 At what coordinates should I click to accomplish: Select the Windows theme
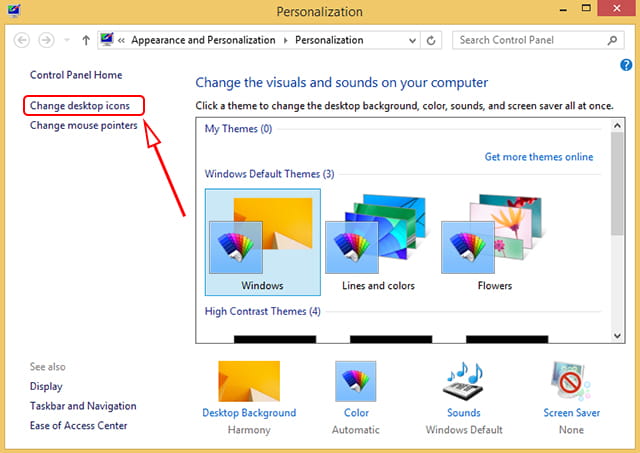click(x=262, y=242)
